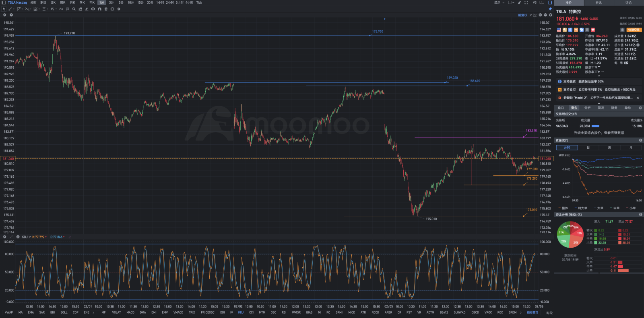The image size is (644, 318).
Task: Toggle drawings visibility with the eye icon
Action: (x=93, y=9)
